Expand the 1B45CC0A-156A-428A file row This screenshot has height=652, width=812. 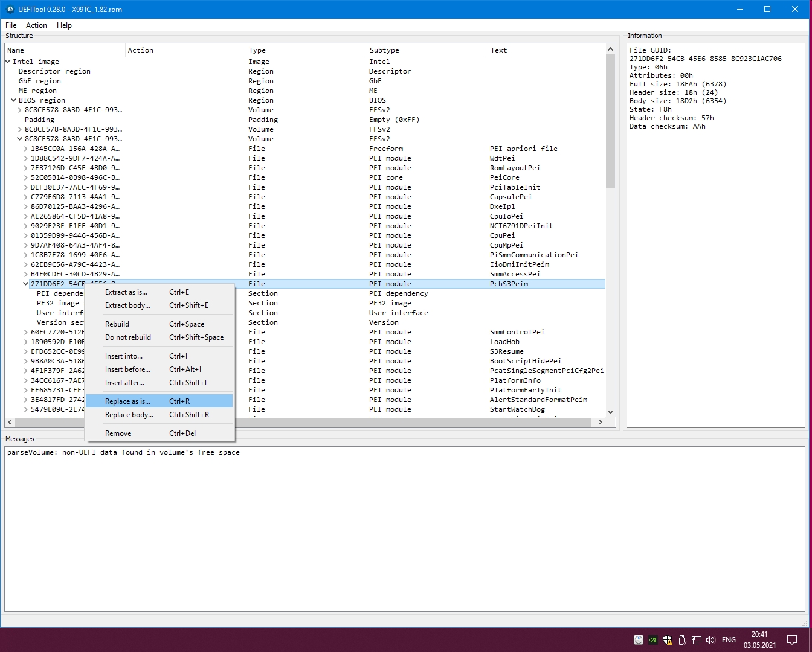point(26,149)
